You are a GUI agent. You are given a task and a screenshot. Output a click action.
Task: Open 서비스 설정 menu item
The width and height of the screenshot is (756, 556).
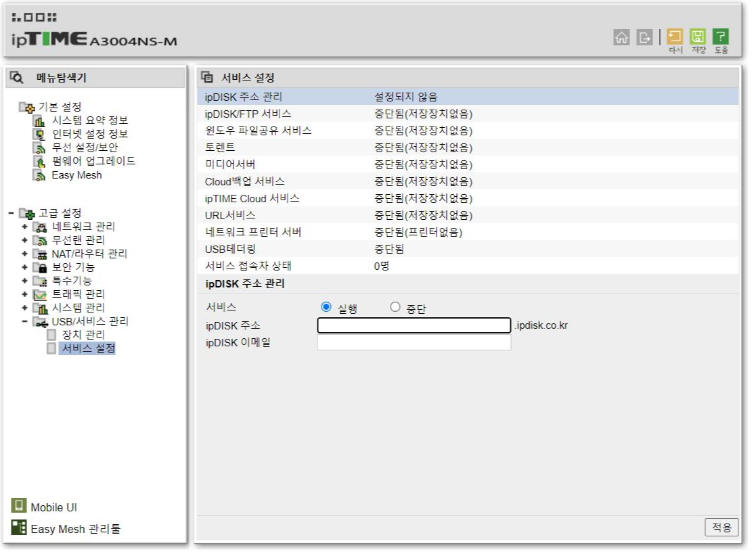coord(88,348)
